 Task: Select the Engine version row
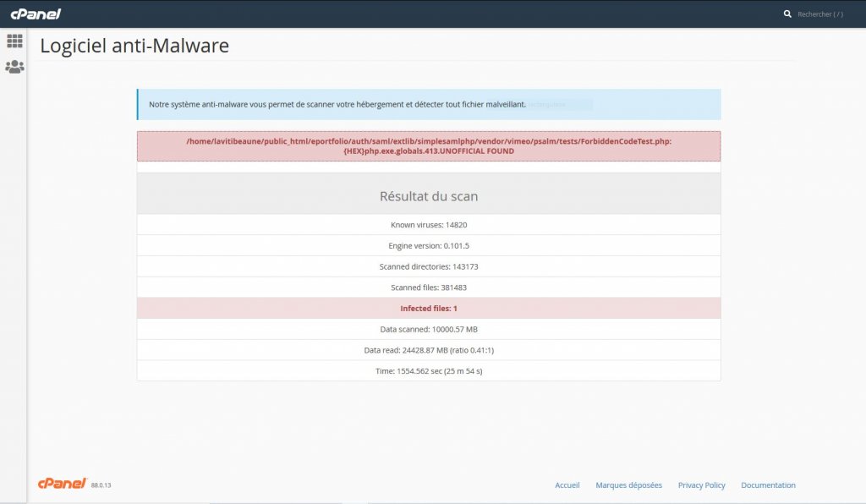[x=429, y=245]
